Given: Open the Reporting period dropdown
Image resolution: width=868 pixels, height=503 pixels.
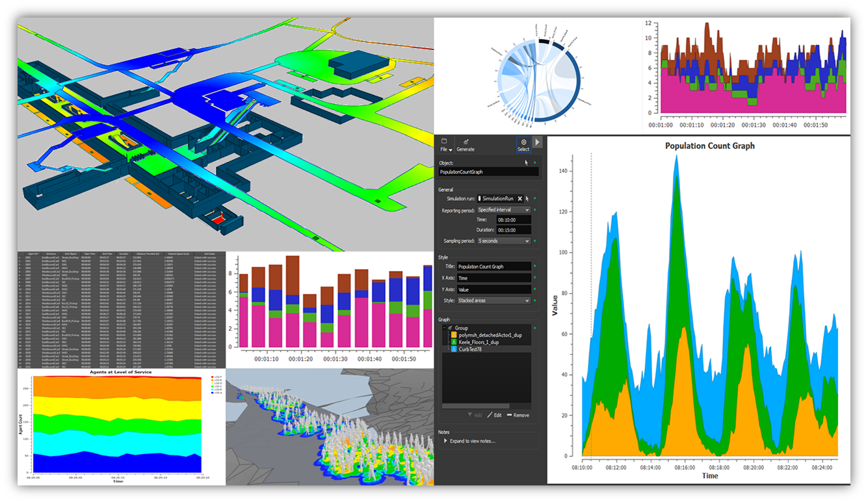Looking at the screenshot, I should (503, 210).
